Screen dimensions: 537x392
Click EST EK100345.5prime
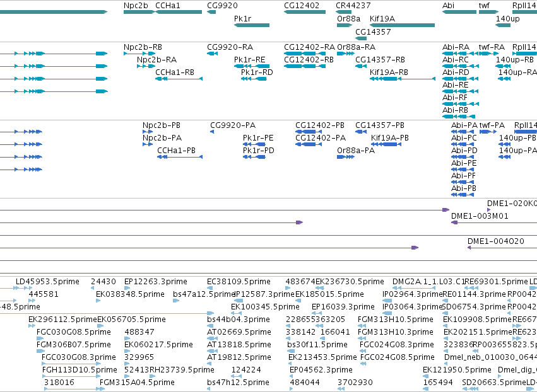266,307
